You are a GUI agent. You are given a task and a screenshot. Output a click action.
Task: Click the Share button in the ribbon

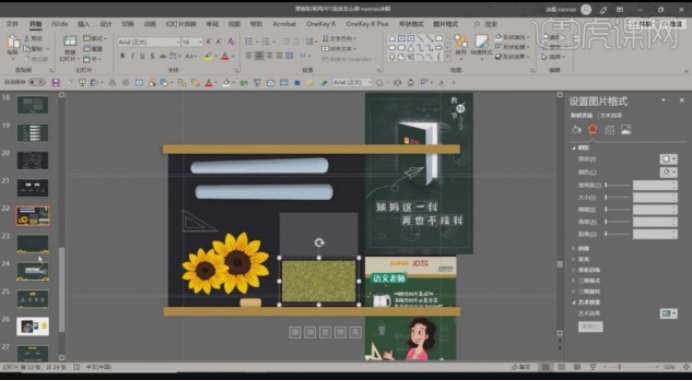(x=641, y=24)
